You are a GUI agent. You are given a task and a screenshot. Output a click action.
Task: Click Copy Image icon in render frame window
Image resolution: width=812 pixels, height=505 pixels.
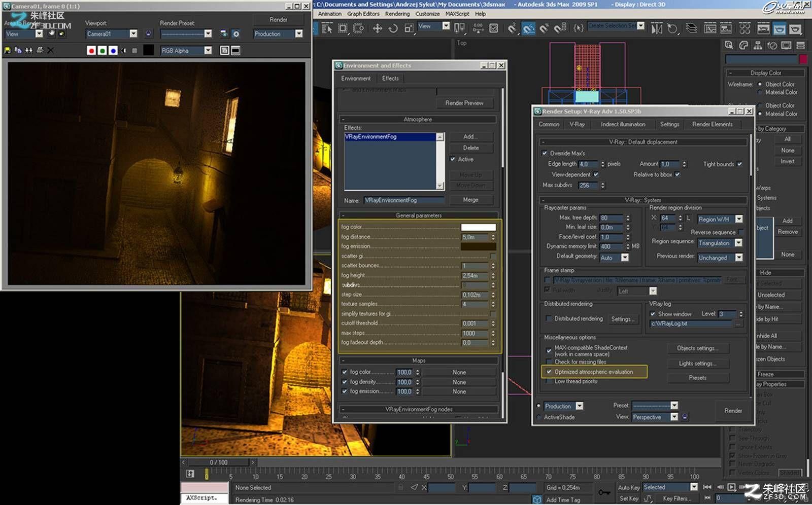tap(18, 50)
